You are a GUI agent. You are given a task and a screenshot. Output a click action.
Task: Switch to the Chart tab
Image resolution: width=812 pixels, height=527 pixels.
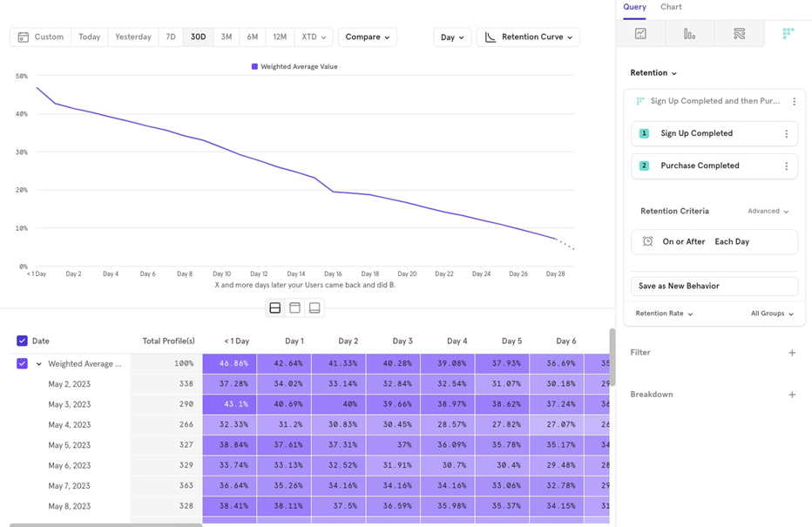click(x=671, y=7)
